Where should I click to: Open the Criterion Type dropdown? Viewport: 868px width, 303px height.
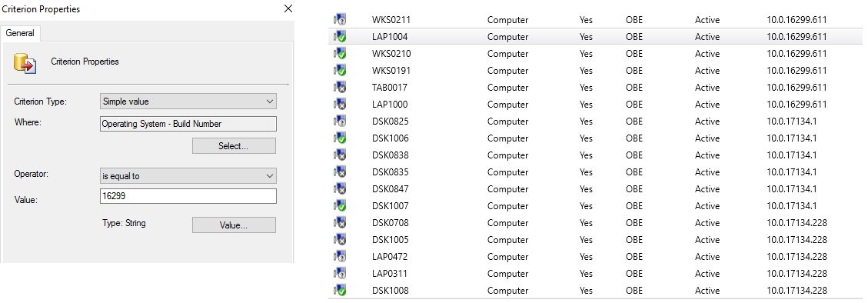[188, 102]
